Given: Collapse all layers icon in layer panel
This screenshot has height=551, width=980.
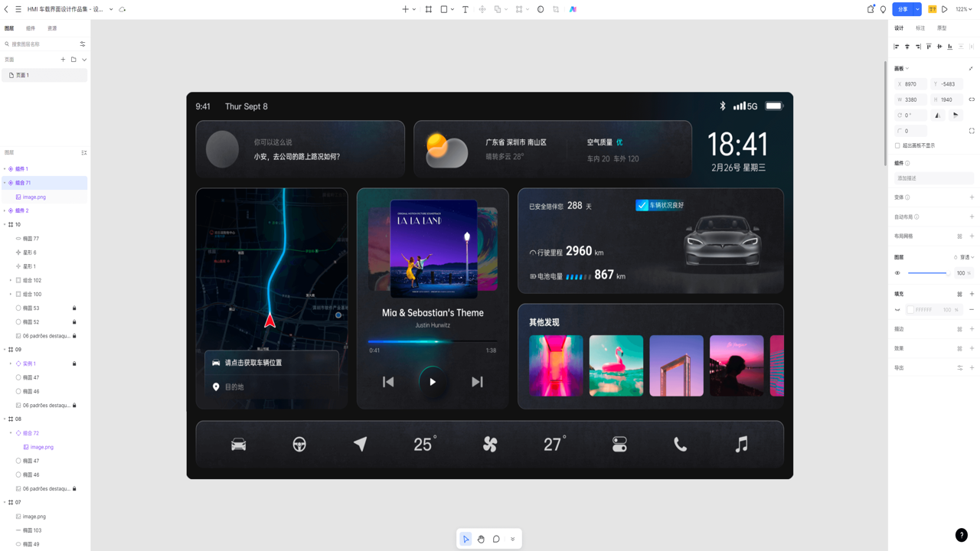Looking at the screenshot, I should click(84, 152).
